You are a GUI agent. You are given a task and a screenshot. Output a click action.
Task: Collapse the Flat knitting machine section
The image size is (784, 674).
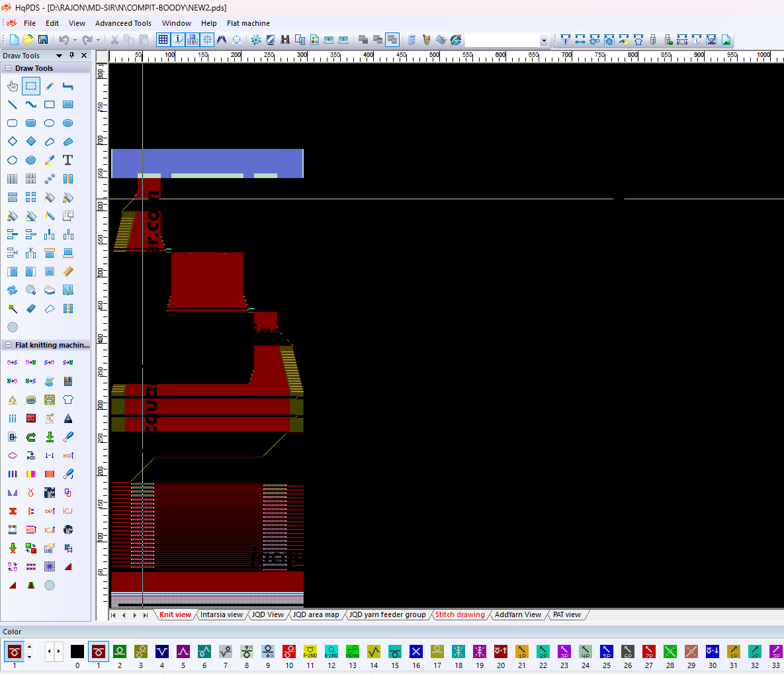pos(9,345)
